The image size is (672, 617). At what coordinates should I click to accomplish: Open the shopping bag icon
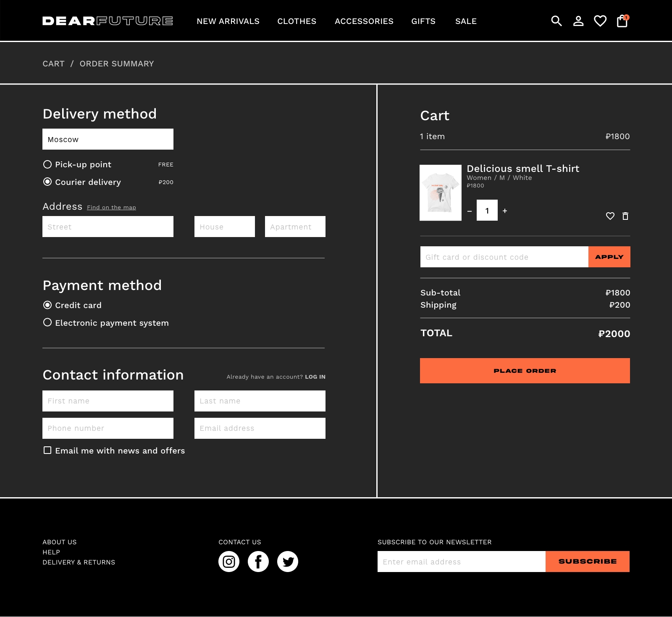(x=622, y=21)
